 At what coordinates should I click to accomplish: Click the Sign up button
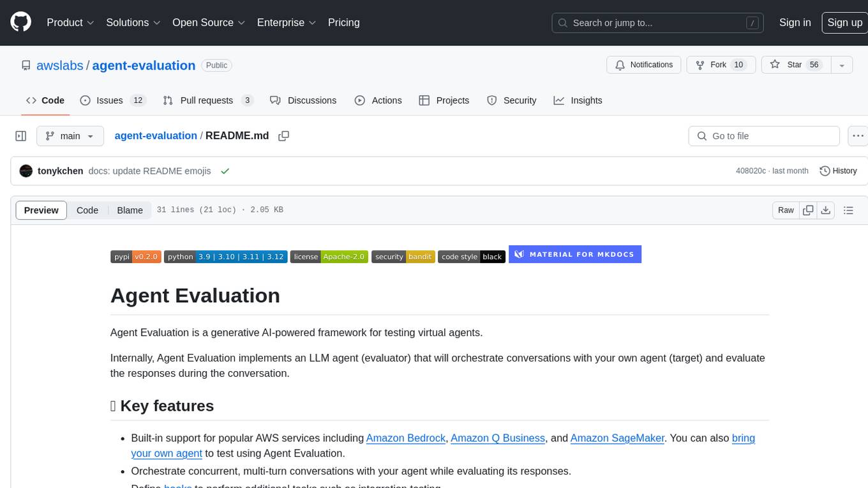[844, 22]
